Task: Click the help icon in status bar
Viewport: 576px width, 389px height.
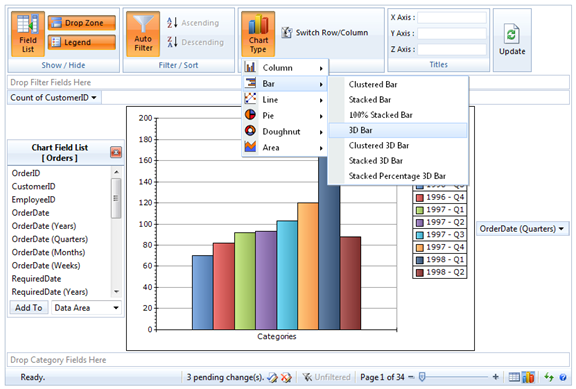Action: pyautogui.click(x=562, y=377)
